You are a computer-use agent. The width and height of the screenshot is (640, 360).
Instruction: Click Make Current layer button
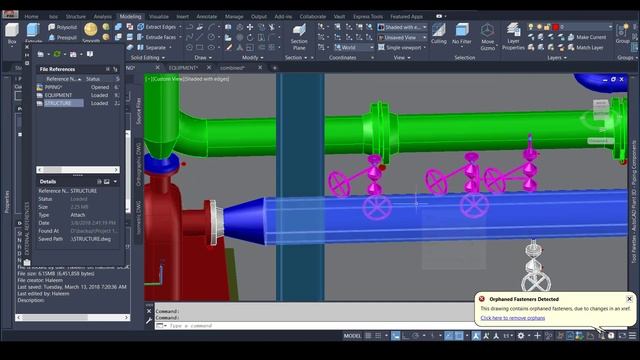pyautogui.click(x=587, y=37)
